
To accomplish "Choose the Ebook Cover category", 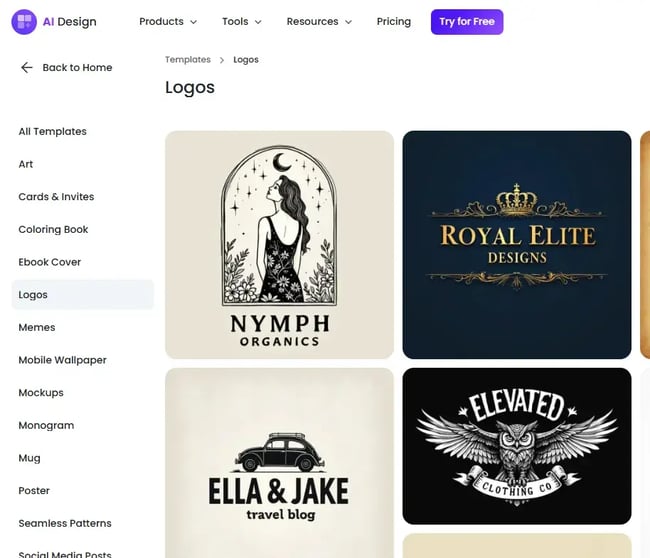I will tap(50, 262).
